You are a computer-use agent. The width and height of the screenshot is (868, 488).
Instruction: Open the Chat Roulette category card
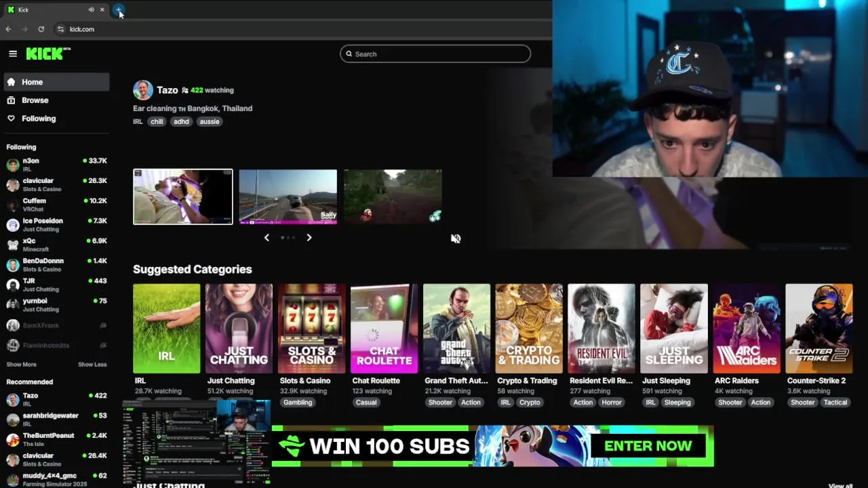pyautogui.click(x=384, y=329)
